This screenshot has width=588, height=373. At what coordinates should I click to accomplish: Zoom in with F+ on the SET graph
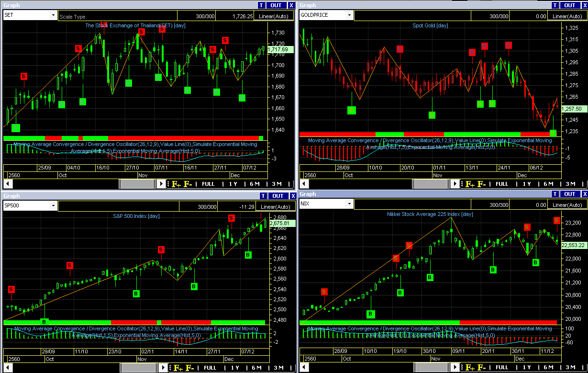176,184
